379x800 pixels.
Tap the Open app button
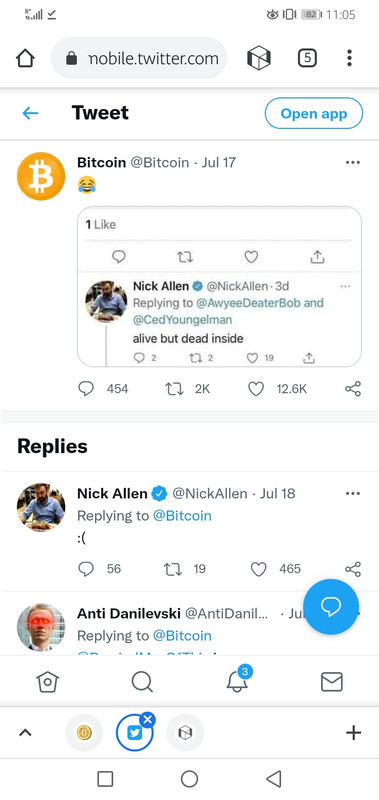[314, 113]
